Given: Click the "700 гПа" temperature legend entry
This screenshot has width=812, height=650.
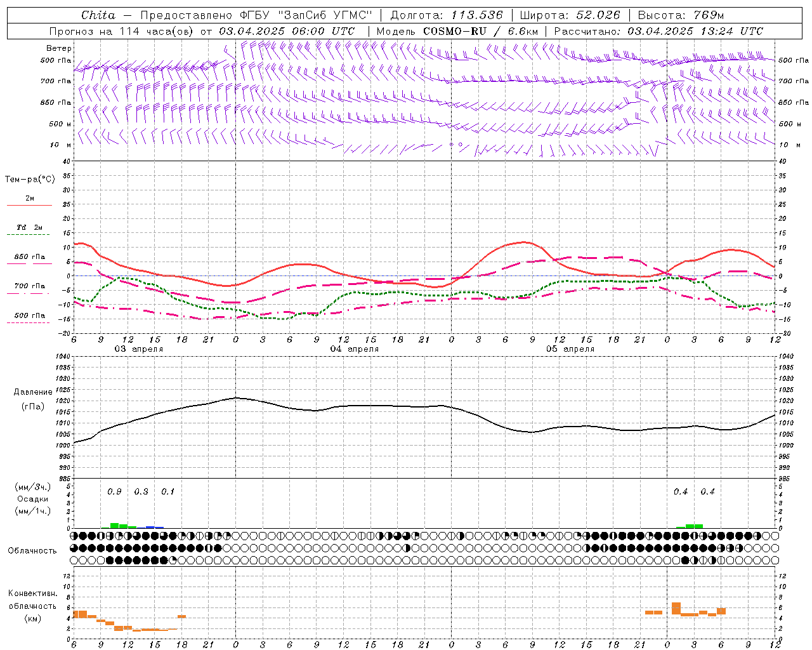Looking at the screenshot, I should click(29, 286).
